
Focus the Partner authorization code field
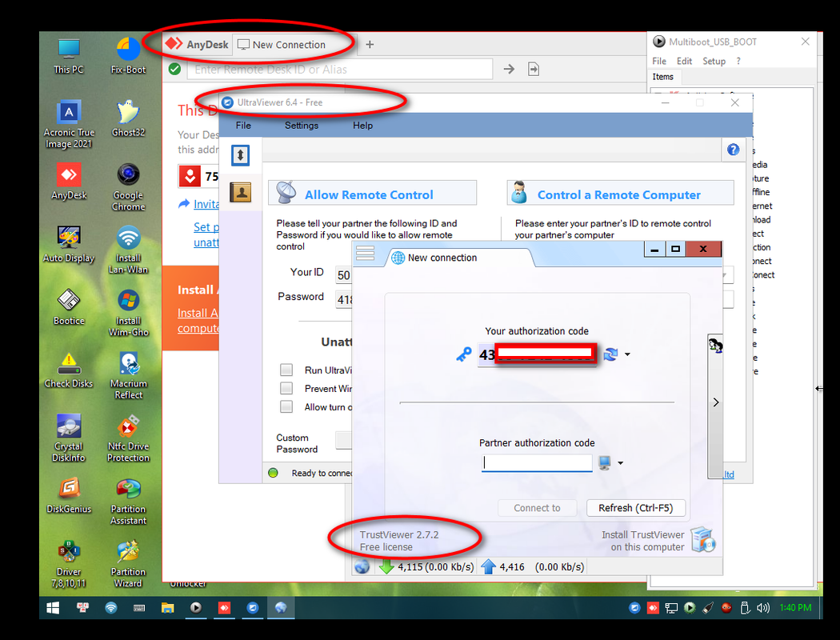pyautogui.click(x=537, y=462)
